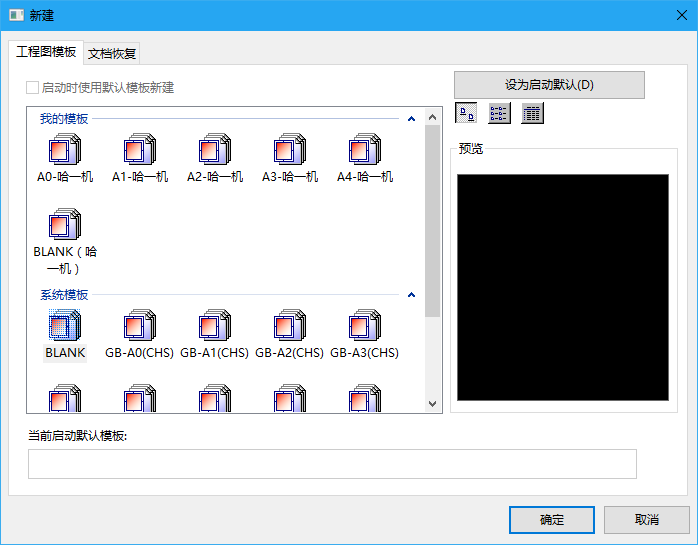
Task: Click the template list scroll up arrow
Action: click(x=432, y=117)
